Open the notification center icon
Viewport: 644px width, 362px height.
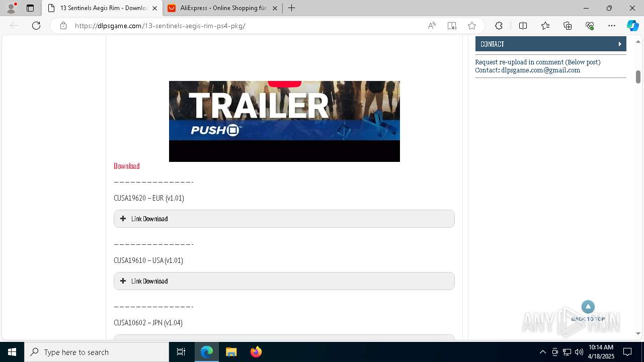point(627,352)
